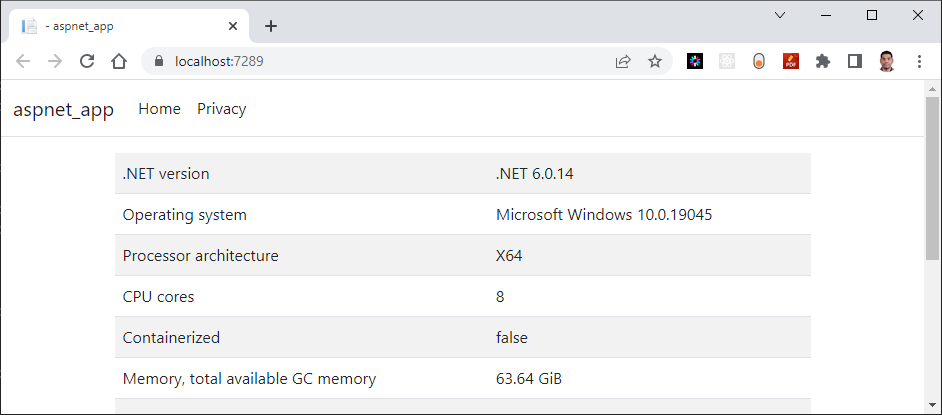This screenshot has width=942, height=415.
Task: Minimize the browser window
Action: (825, 16)
